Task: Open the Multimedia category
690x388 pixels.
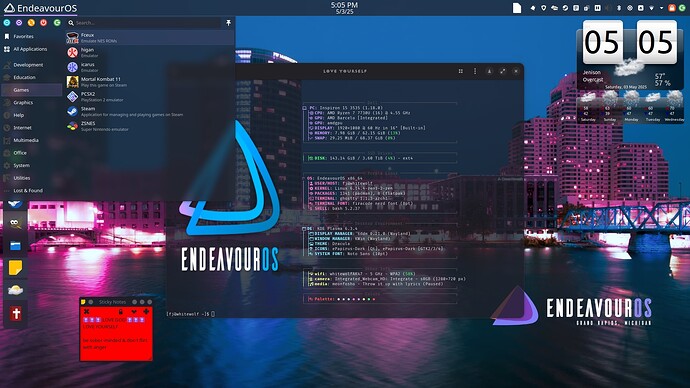Action: point(32,140)
